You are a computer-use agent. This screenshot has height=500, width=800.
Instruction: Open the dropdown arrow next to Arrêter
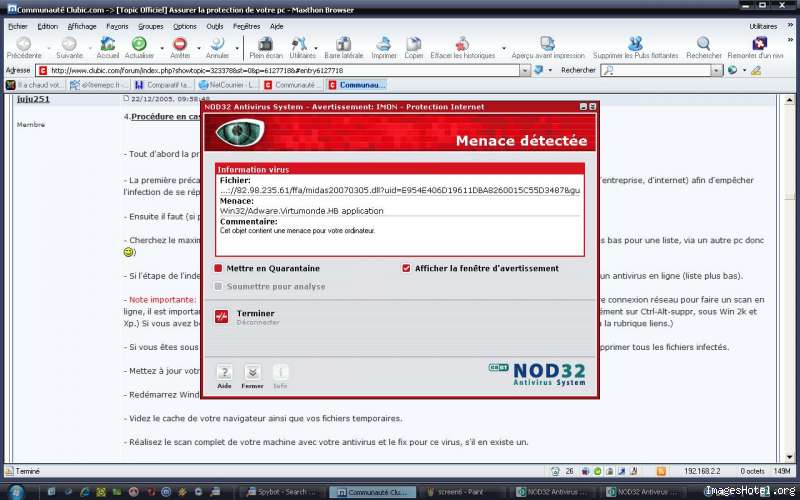click(198, 48)
